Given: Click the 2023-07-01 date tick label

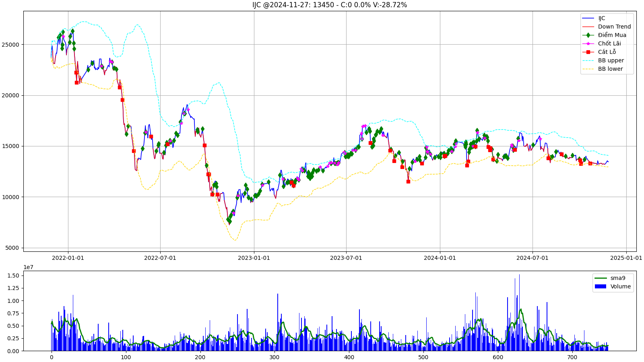Looking at the screenshot, I should (x=346, y=258).
